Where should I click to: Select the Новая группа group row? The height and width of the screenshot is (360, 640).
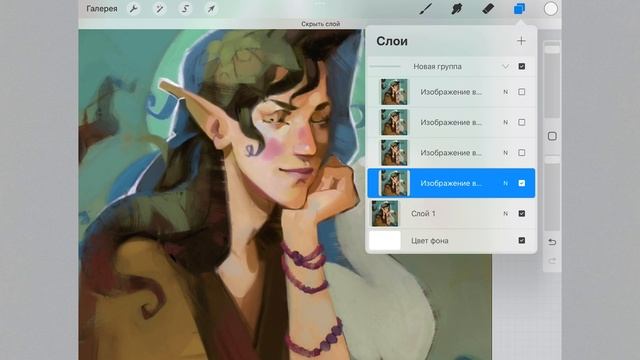[x=451, y=67]
